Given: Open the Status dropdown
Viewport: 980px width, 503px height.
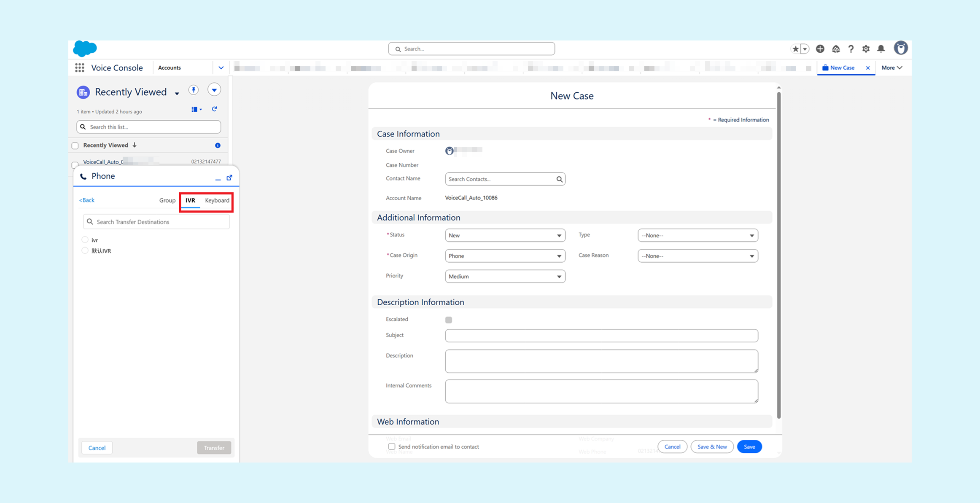Looking at the screenshot, I should pos(505,235).
